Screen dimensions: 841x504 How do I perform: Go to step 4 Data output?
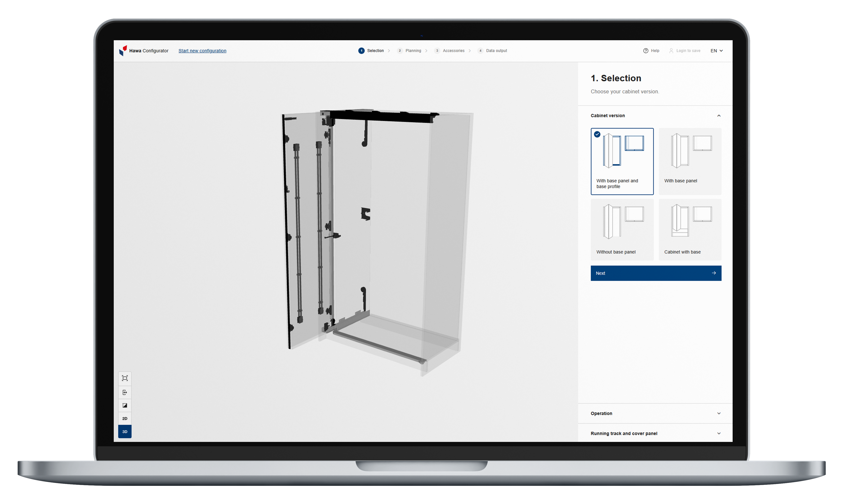492,51
